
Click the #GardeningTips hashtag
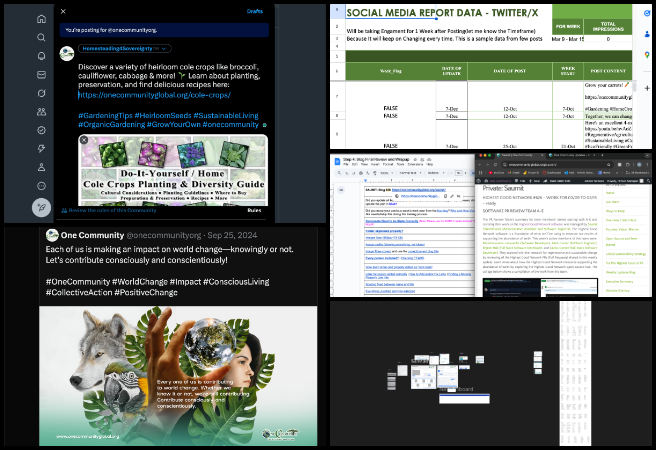[105, 115]
